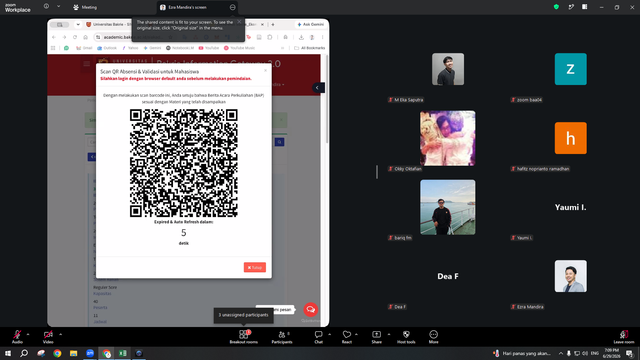Screen dimensions: 640x360
Task: Open view options icon on shared screen tab
Action: pos(232,7)
